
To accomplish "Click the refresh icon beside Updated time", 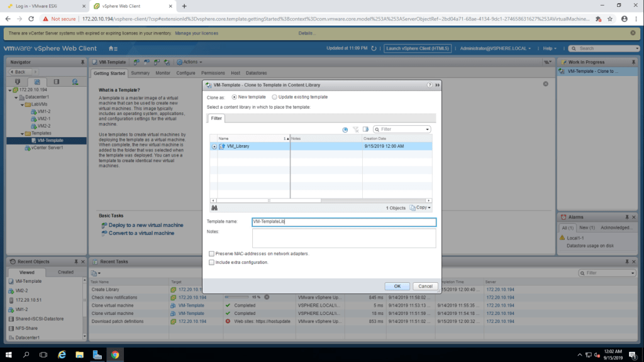I will click(374, 48).
